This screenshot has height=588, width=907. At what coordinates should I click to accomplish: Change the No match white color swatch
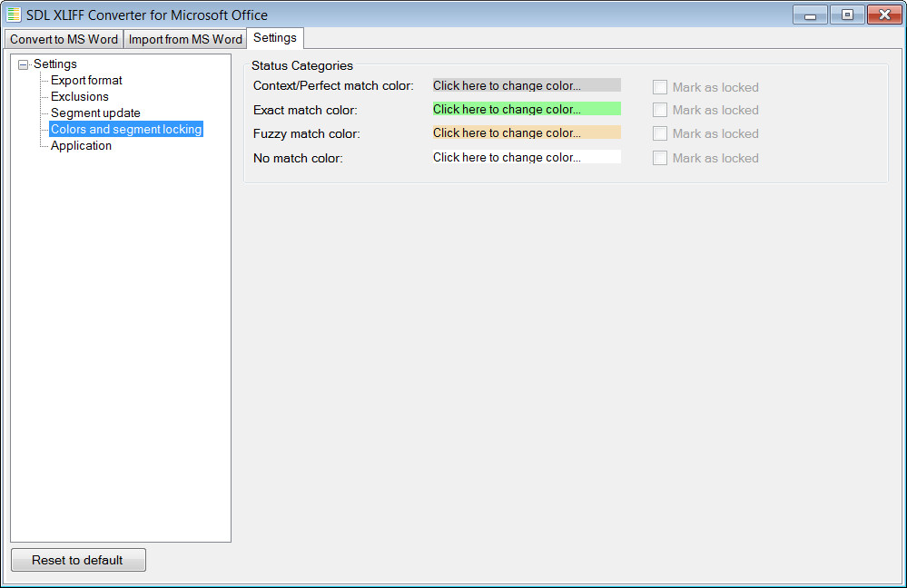tap(527, 157)
